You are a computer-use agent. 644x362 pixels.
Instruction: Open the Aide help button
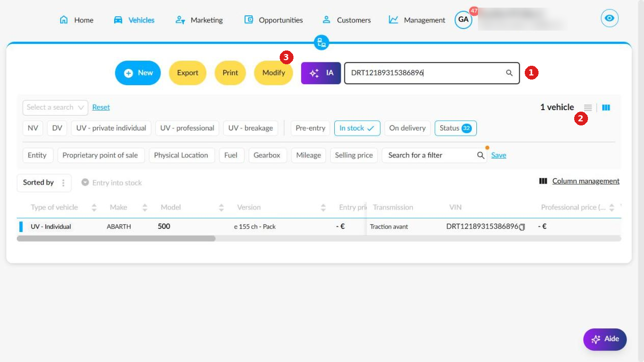pyautogui.click(x=605, y=339)
